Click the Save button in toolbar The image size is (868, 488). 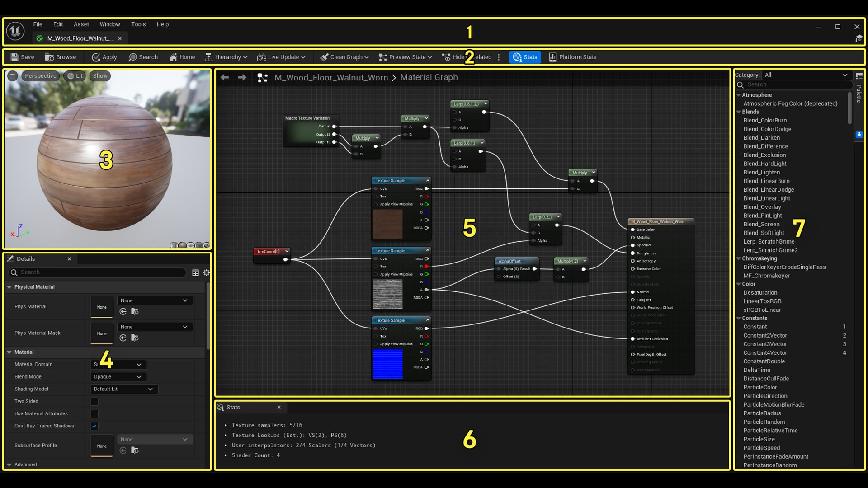pos(21,56)
